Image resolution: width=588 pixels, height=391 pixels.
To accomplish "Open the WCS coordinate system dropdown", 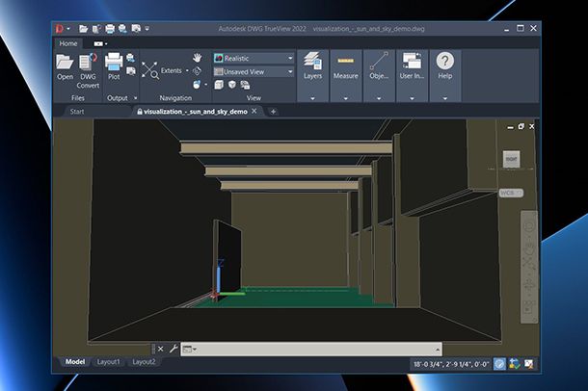I will pyautogui.click(x=511, y=193).
